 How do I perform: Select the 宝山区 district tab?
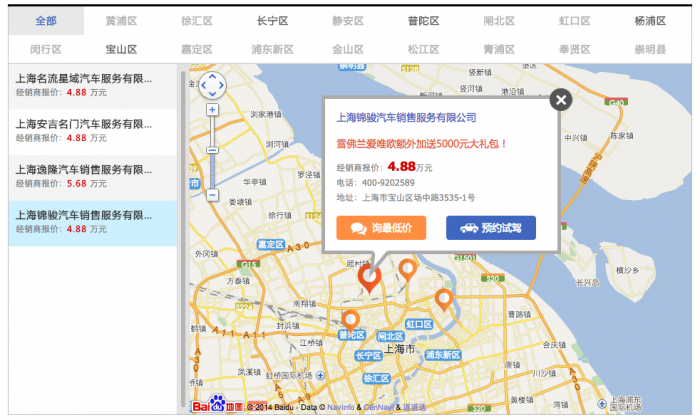[121, 50]
